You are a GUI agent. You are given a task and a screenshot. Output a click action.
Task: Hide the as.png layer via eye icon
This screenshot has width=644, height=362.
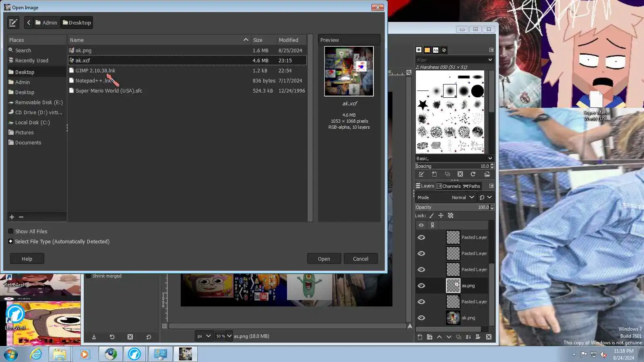click(x=421, y=286)
